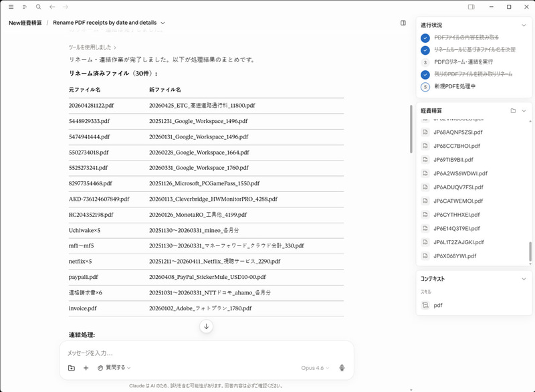The image size is (535, 392).
Task: Select cell invoice.pdf
Action: tap(82, 308)
